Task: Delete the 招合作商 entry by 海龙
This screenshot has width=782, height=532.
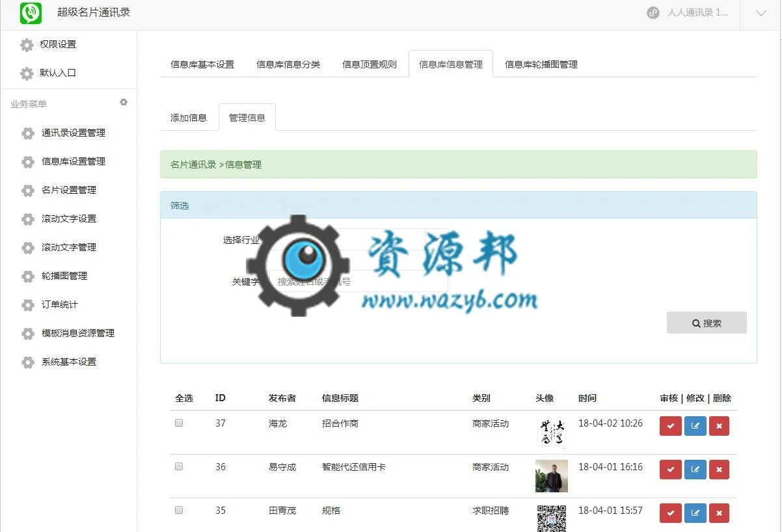Action: click(719, 426)
